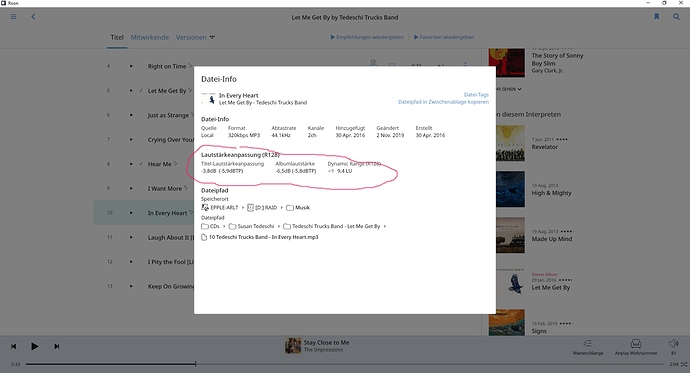Open the Versionen dropdown arrow
Viewport: 690px width, 373px height.
(212, 37)
